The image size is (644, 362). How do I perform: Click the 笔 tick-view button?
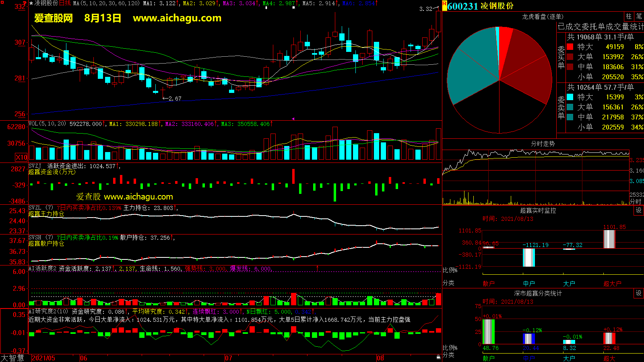(x=639, y=16)
